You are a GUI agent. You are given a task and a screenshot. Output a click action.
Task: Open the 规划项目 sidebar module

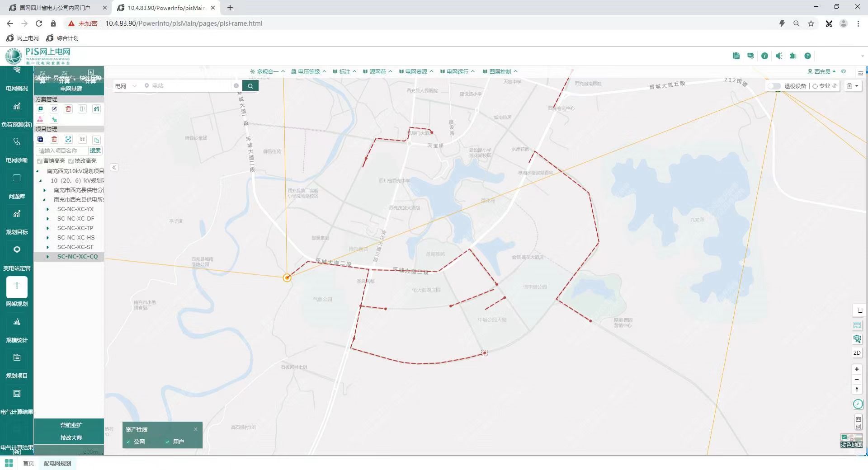point(17,367)
